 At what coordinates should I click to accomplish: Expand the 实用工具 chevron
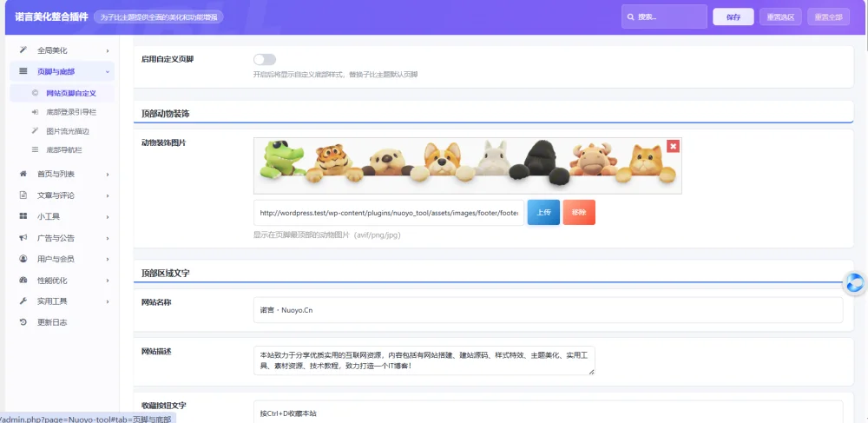click(x=108, y=301)
